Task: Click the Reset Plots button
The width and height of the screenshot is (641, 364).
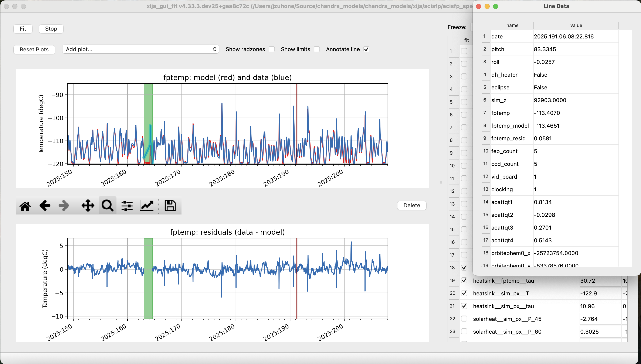Action: [34, 49]
